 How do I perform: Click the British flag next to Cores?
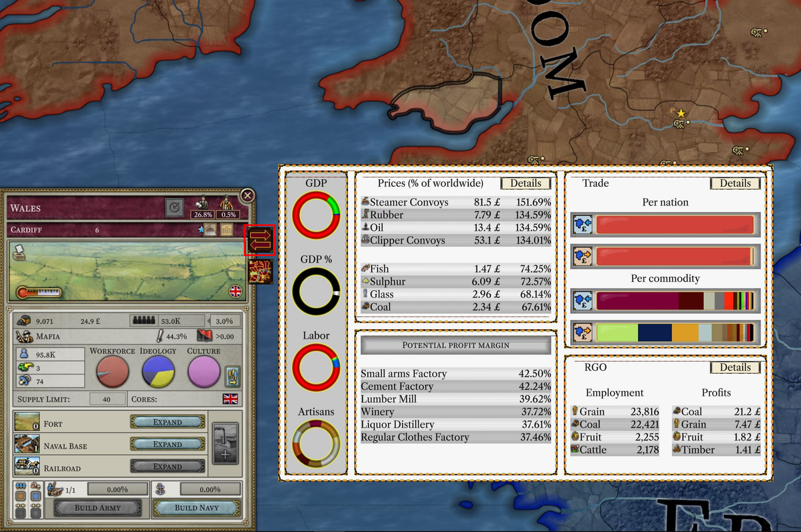click(230, 399)
